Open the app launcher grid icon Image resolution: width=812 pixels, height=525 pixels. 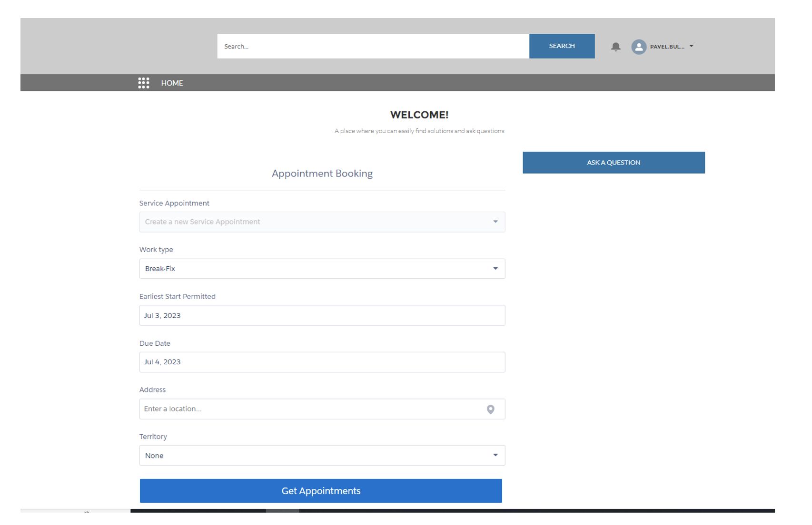144,83
